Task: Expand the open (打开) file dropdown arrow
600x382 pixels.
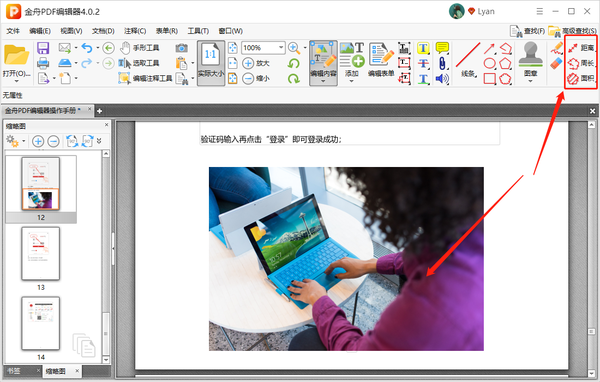Action: (16, 81)
